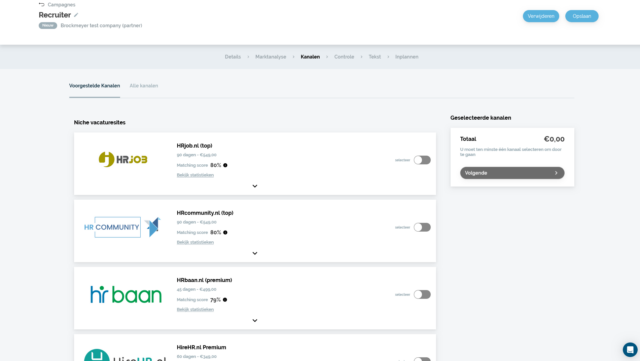
Task: Click the HRjob.nl (top) title
Action: point(194,146)
